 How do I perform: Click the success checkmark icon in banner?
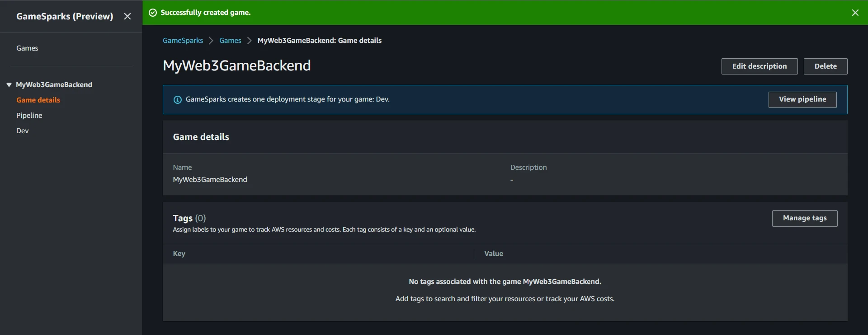pos(153,13)
